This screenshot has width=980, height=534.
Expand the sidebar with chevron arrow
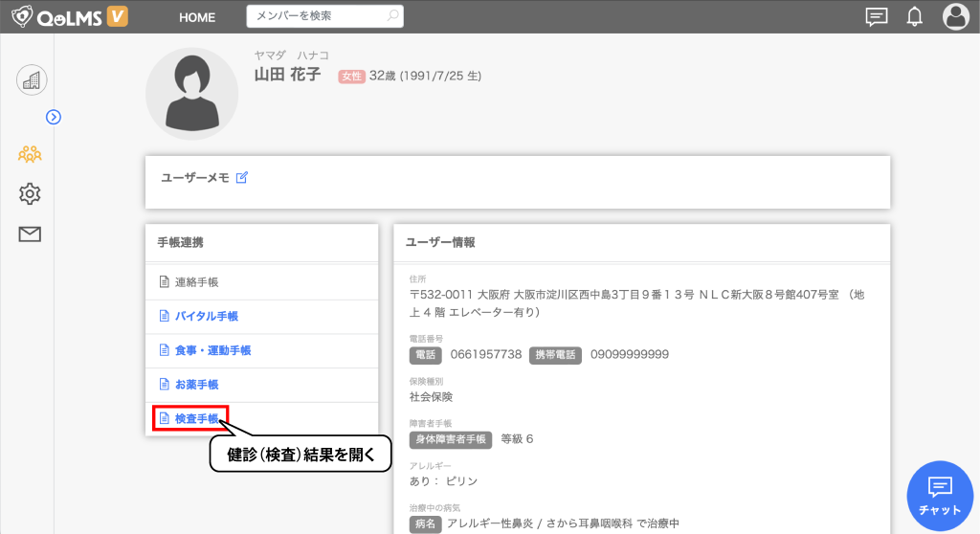tap(54, 117)
